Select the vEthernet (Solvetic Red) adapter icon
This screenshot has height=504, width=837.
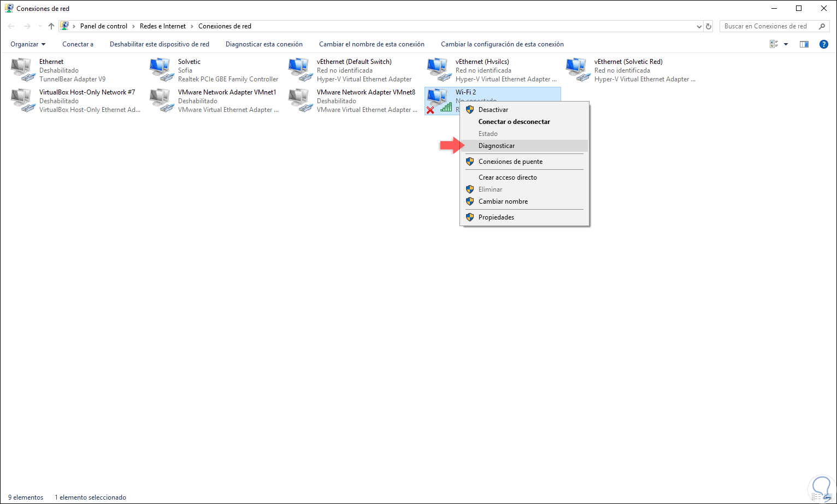tap(578, 70)
